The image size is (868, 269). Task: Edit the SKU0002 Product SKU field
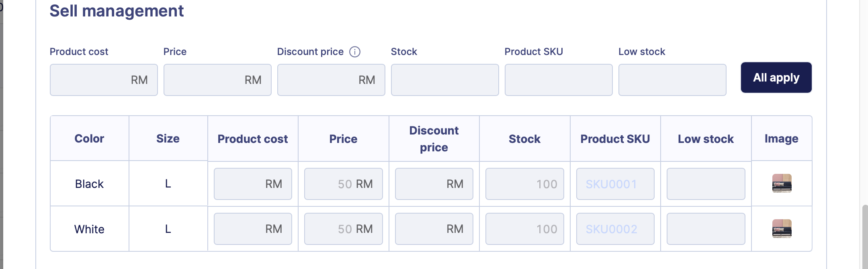pos(615,229)
